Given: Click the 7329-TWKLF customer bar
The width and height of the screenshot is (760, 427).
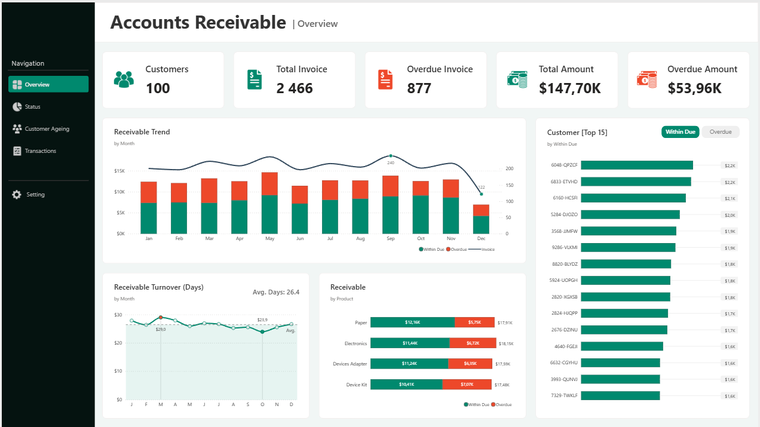Looking at the screenshot, I should coord(618,396).
